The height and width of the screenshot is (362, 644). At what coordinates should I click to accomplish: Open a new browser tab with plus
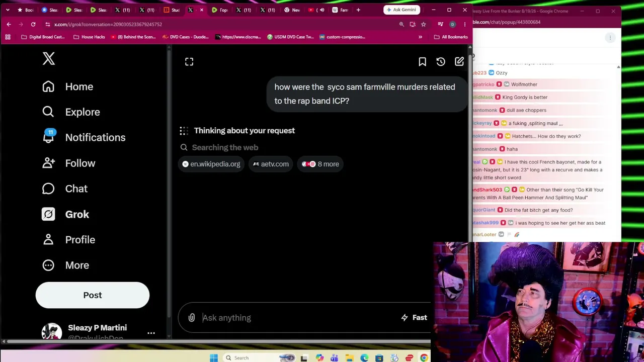click(358, 10)
